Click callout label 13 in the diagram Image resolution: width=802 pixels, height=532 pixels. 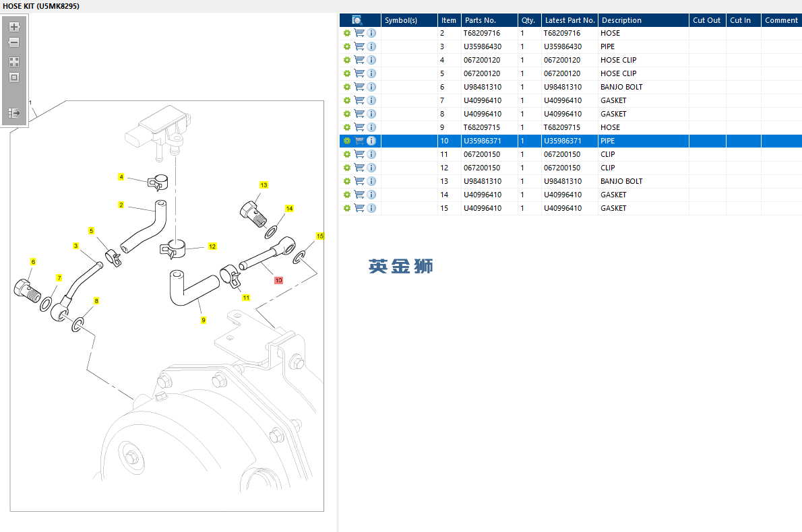264,185
